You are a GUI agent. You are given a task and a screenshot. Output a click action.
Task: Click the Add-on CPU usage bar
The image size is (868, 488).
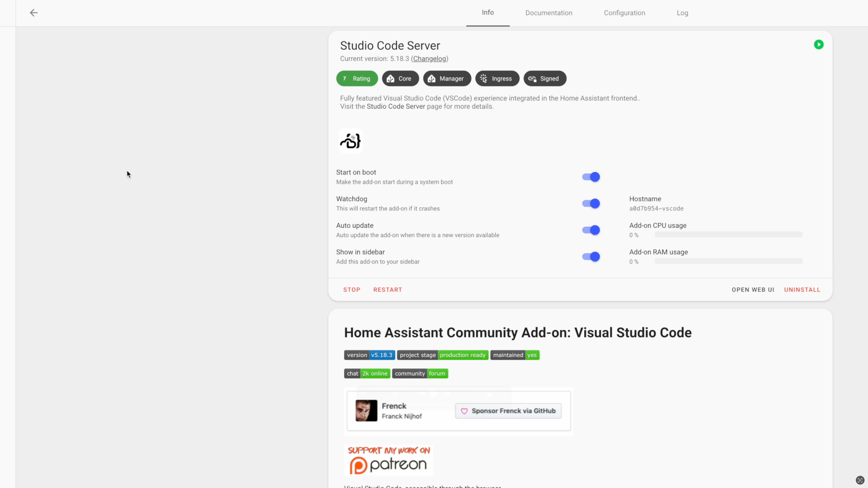[729, 235]
